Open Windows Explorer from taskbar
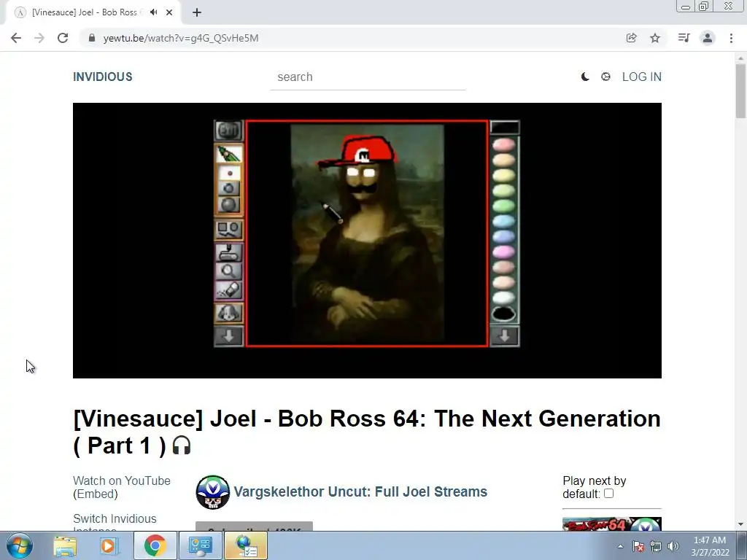The width and height of the screenshot is (747, 560). (65, 545)
